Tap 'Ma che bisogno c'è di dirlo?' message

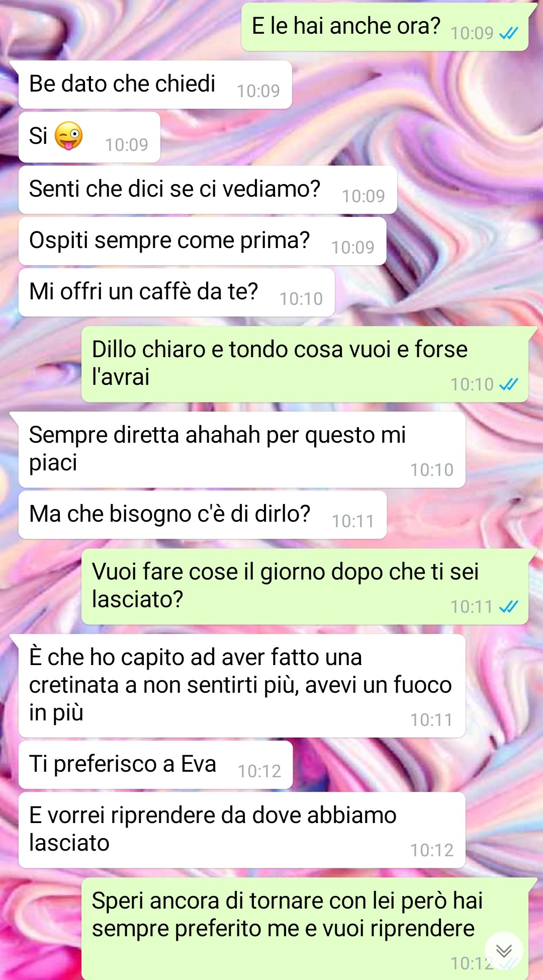coord(203,515)
